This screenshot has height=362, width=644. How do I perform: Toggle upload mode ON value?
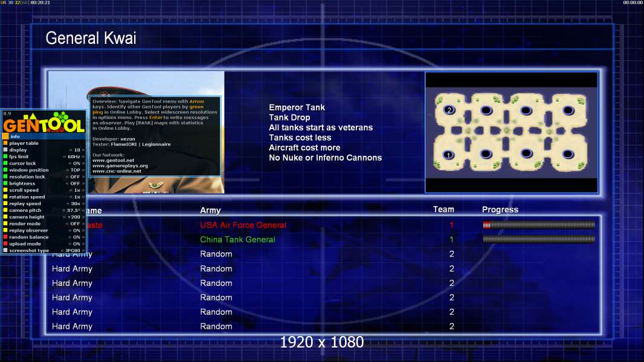click(x=76, y=244)
